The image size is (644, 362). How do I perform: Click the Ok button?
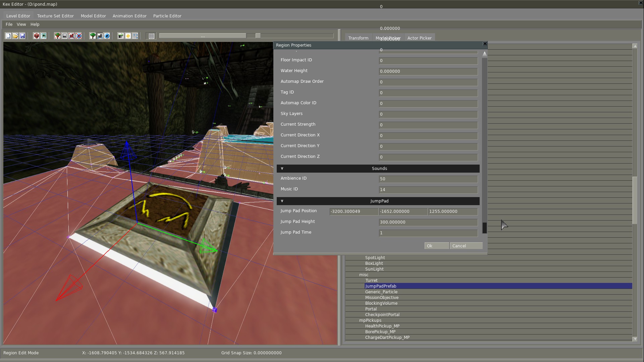tap(436, 246)
